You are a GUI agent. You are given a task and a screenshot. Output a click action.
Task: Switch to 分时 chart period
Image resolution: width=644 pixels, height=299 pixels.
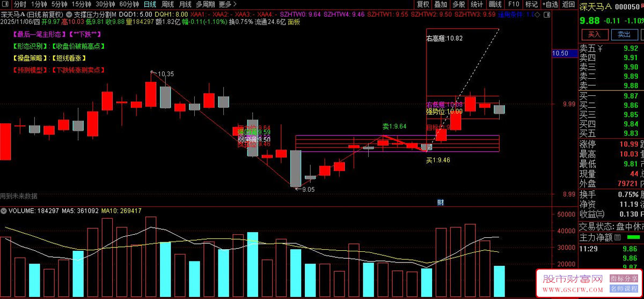tap(20, 4)
